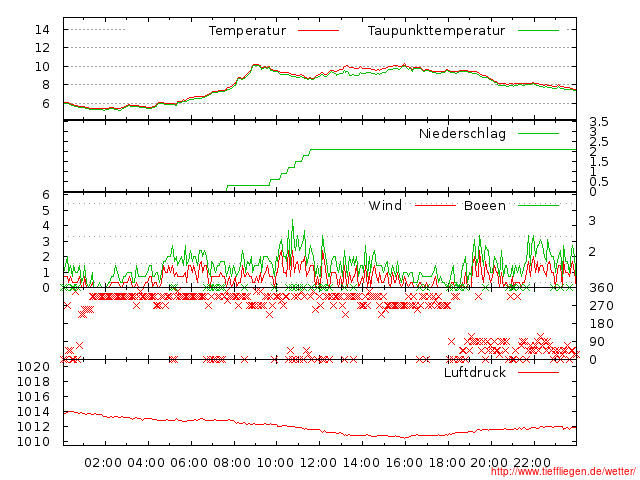Click the red Wind legend line

click(435, 205)
